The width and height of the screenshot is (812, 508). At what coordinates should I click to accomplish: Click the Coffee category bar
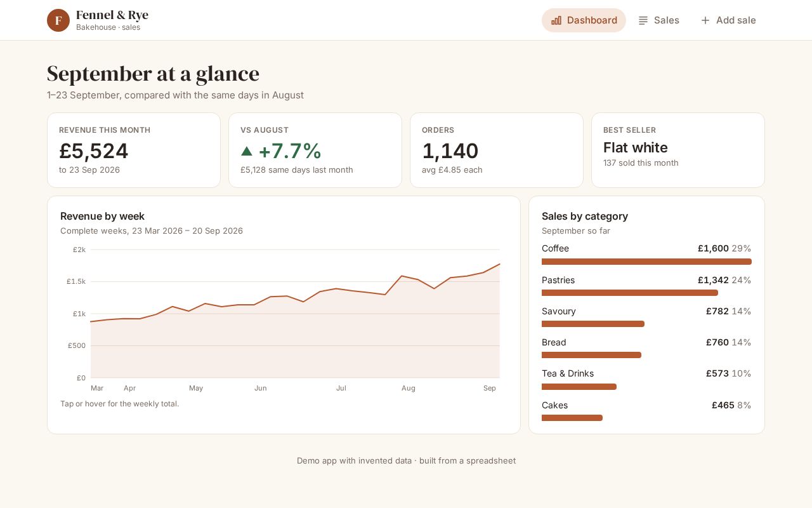(x=646, y=262)
